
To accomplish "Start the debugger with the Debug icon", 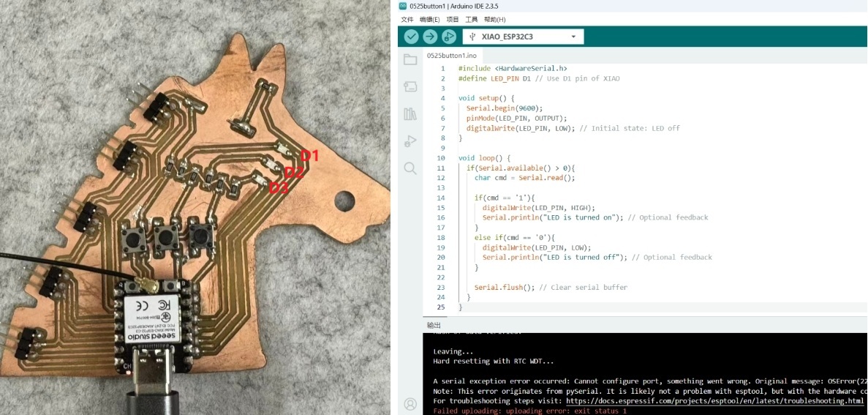I will (449, 37).
